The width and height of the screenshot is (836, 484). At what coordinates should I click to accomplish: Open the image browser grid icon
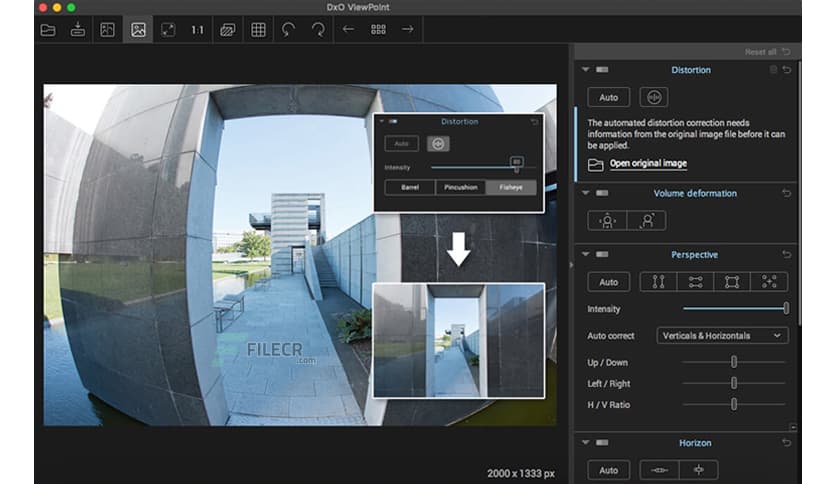coord(378,29)
